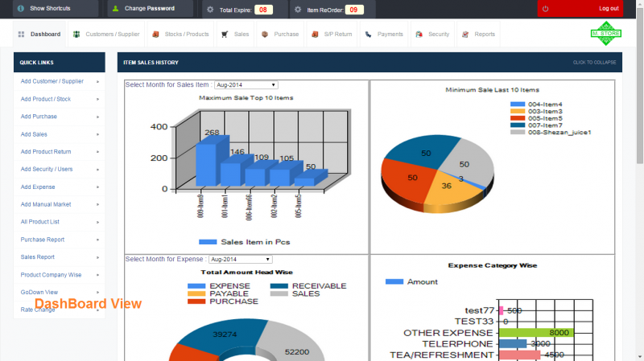Click 005-Item5 red legend swatch
The width and height of the screenshot is (644, 361).
coord(518,118)
